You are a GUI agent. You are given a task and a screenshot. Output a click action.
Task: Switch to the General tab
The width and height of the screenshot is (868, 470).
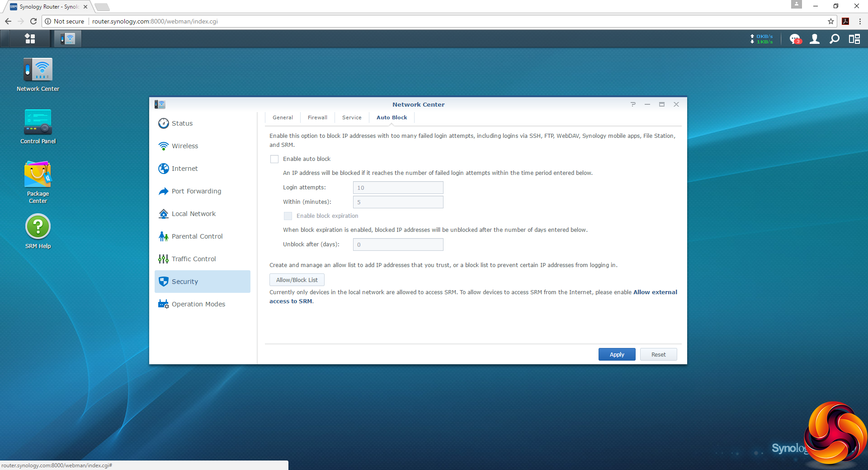coord(283,117)
